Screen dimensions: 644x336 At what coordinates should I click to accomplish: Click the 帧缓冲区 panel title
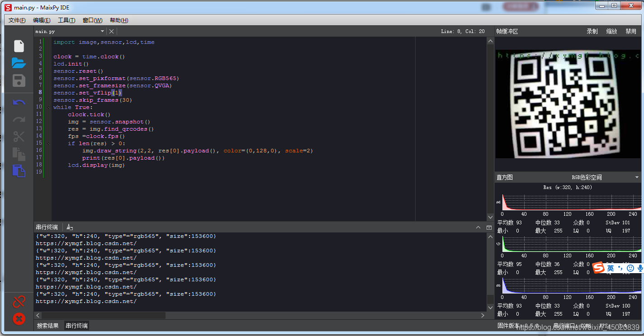coord(507,31)
